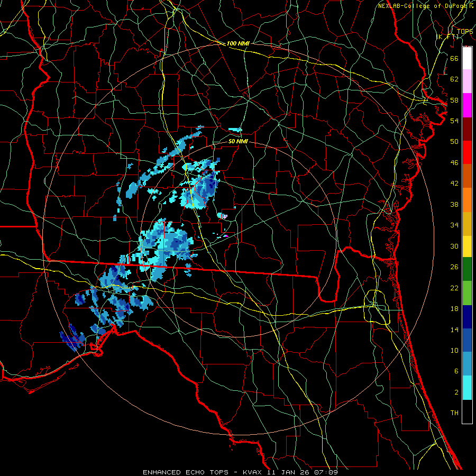Click the 100 NMI range ring label
Viewport: 476px width, 476px height.
point(238,43)
